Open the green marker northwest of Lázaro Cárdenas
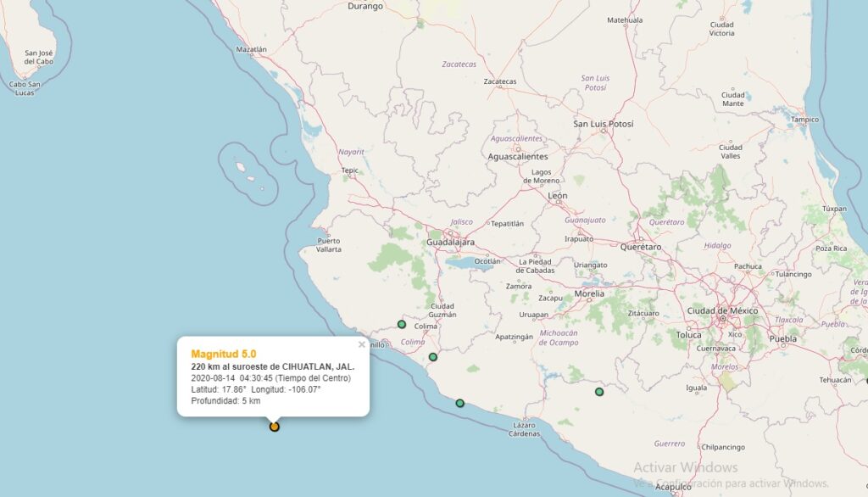This screenshot has width=868, height=497. (x=459, y=403)
